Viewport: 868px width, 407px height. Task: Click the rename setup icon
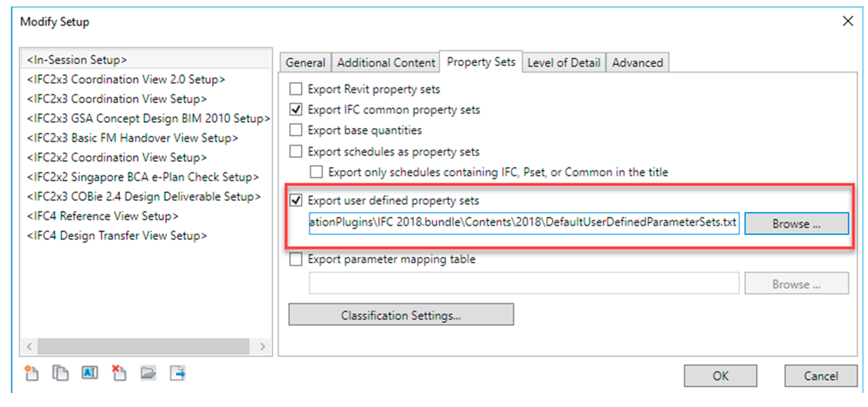click(90, 373)
